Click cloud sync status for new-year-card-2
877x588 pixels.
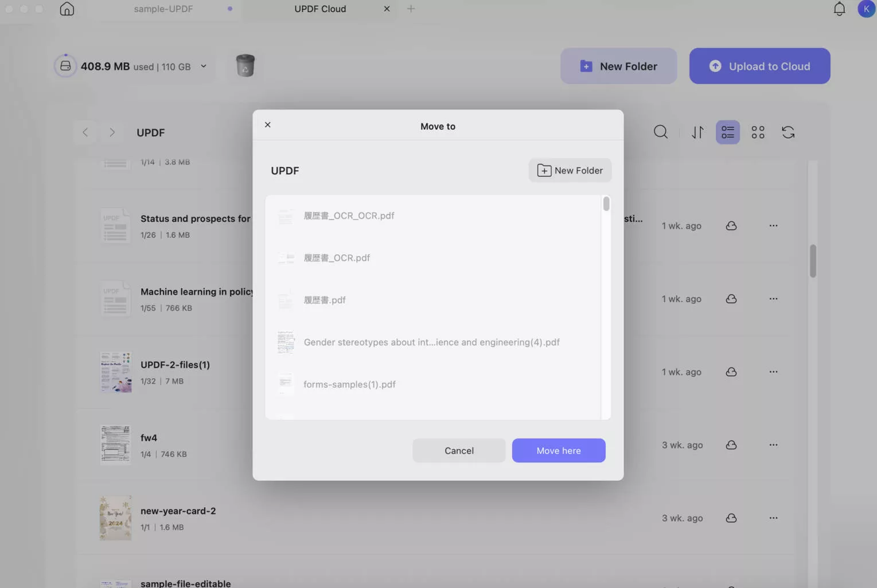tap(731, 518)
